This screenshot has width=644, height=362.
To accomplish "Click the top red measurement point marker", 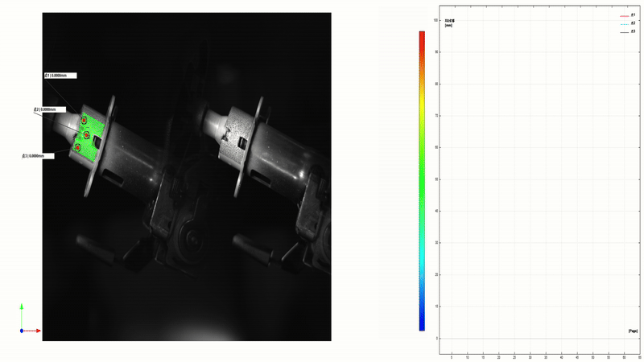I will coord(84,119).
